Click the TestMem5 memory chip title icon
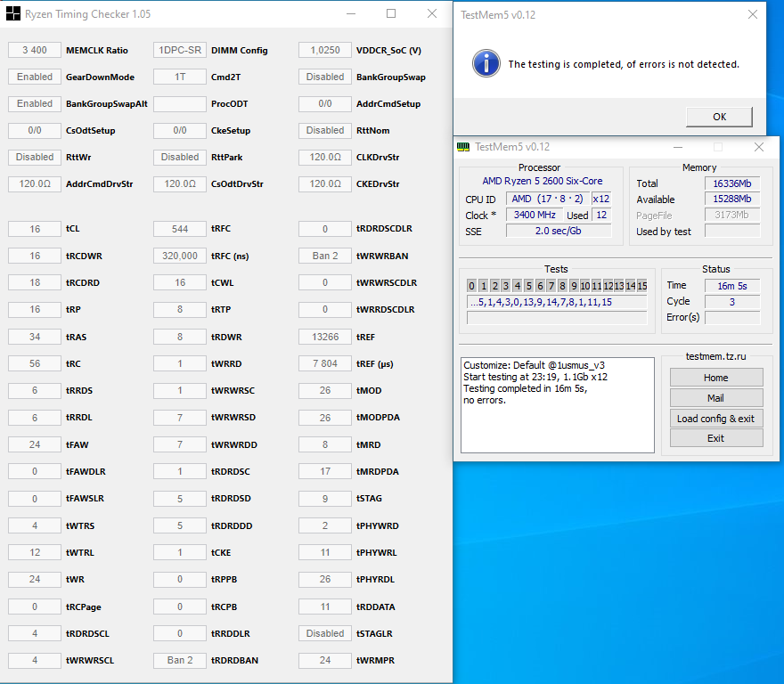Image resolution: width=784 pixels, height=684 pixels. pyautogui.click(x=463, y=147)
